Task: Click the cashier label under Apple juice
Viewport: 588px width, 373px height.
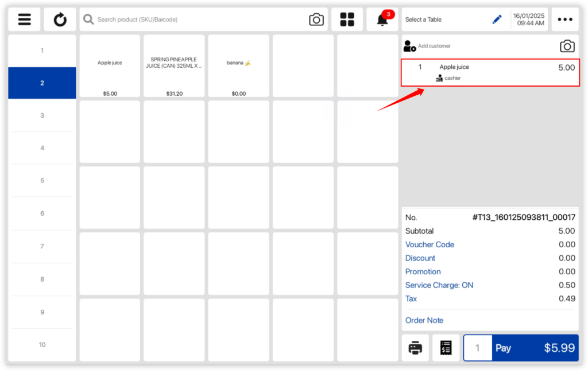Action: pyautogui.click(x=452, y=78)
